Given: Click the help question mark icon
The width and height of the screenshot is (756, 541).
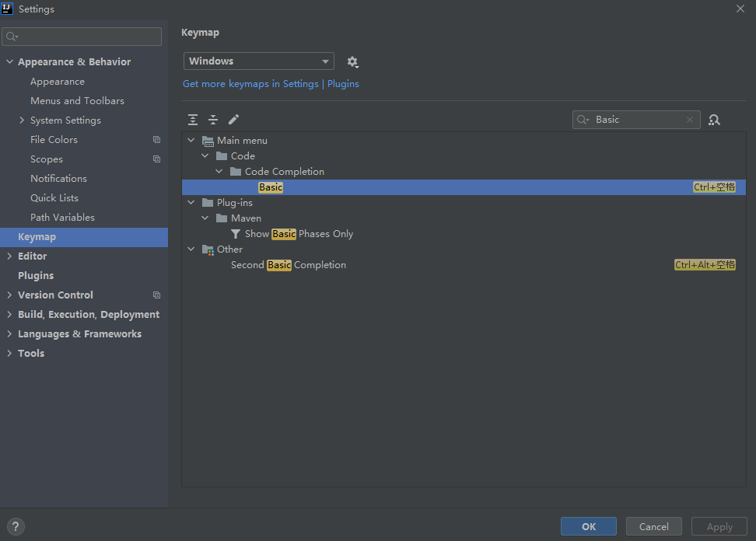Looking at the screenshot, I should point(16,526).
